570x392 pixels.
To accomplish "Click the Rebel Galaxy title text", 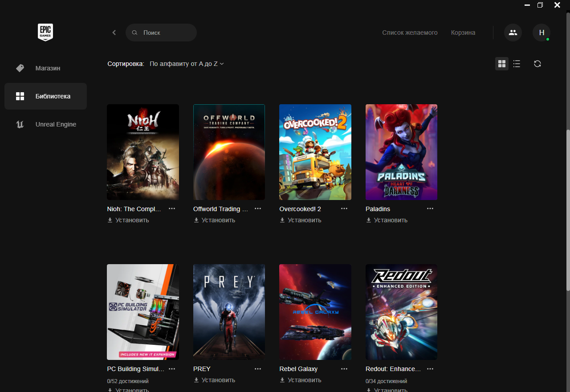I will tap(298, 369).
